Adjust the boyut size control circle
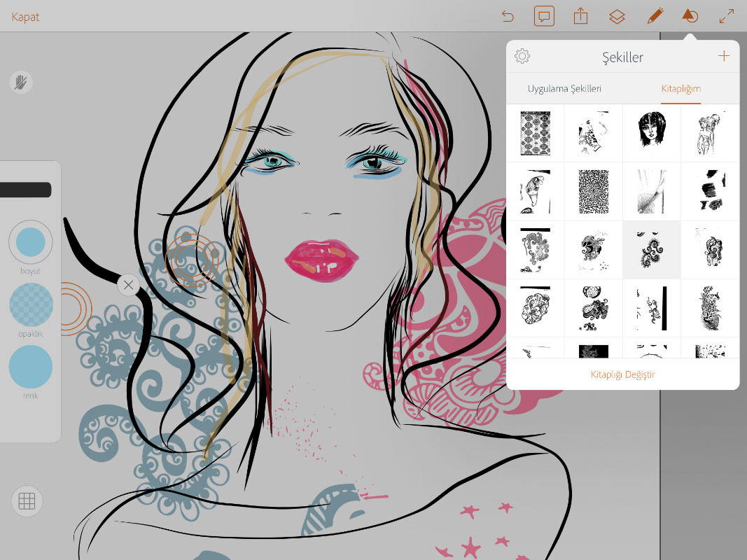The image size is (747, 560). (31, 242)
